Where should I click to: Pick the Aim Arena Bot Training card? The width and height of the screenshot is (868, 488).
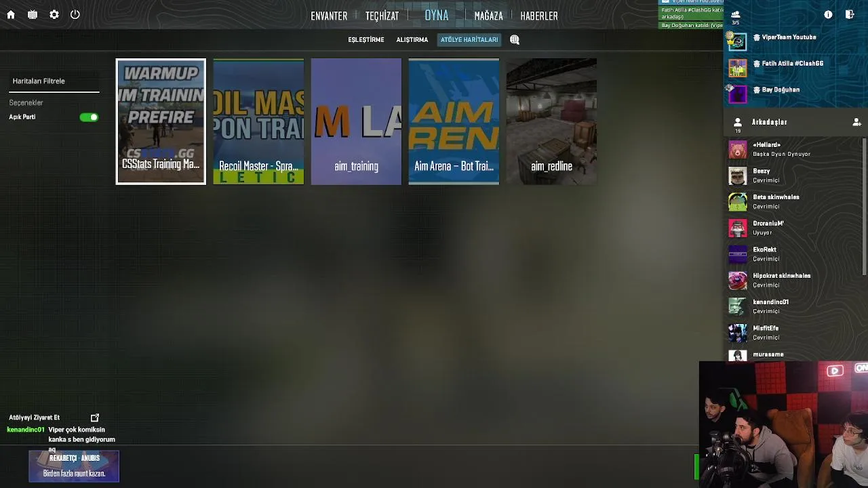[x=454, y=121]
